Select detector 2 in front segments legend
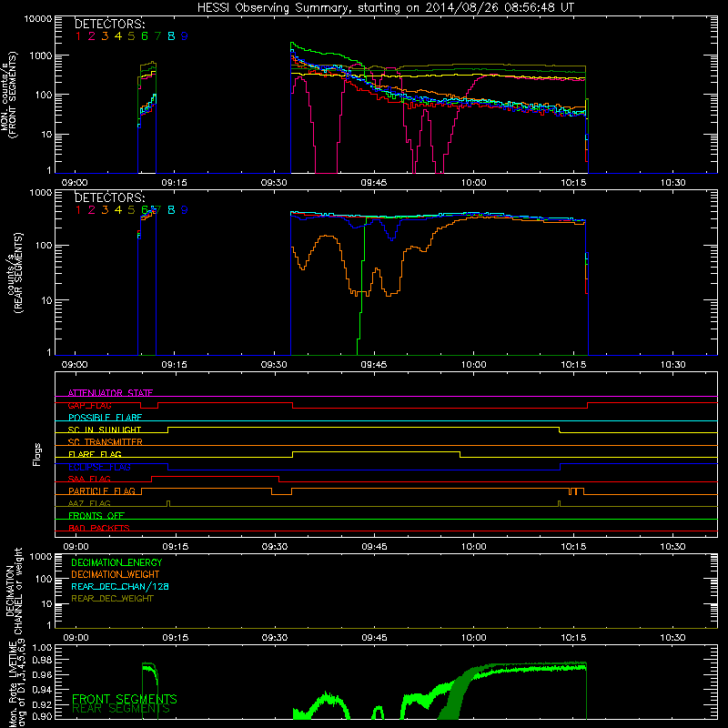Viewport: 728px width, 728px height. (92, 36)
